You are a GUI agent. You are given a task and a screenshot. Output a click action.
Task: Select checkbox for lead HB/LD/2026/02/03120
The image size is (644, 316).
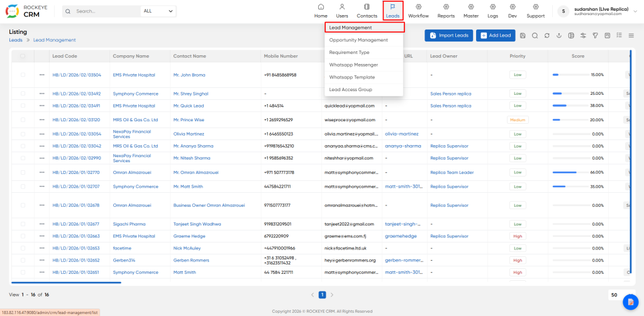click(23, 120)
